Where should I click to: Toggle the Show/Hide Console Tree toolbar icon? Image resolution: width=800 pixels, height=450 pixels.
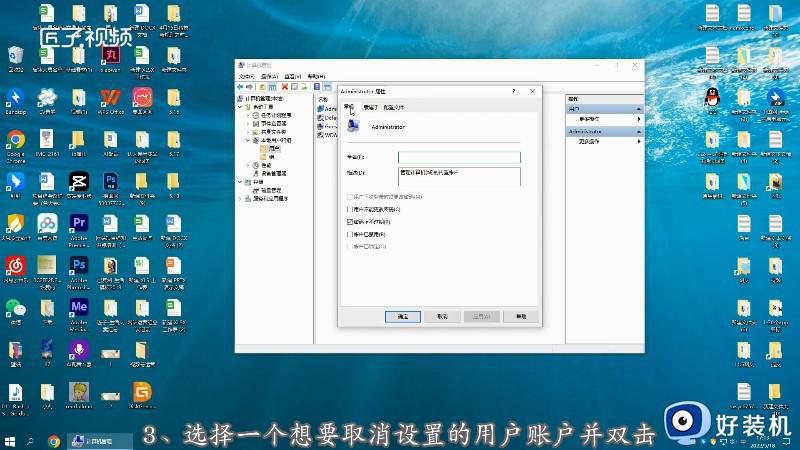click(272, 87)
